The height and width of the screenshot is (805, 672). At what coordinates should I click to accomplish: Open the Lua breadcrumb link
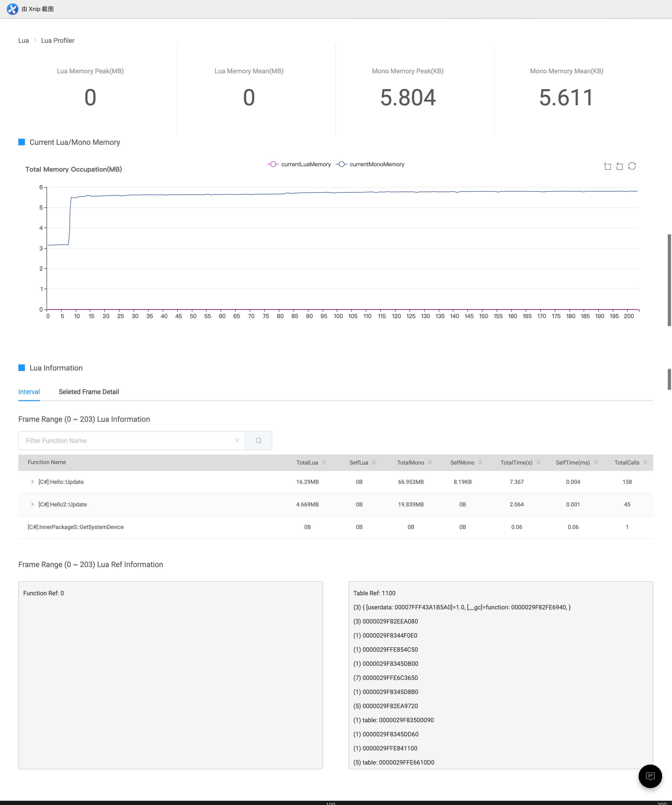pyautogui.click(x=23, y=41)
